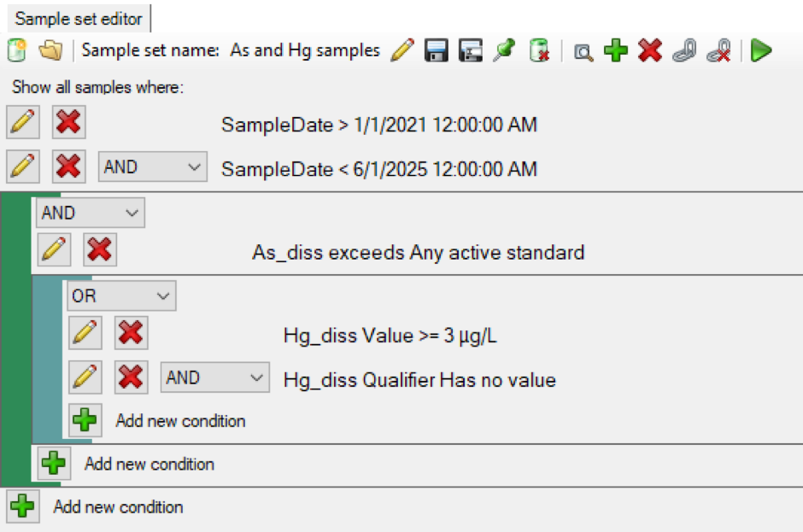Image resolution: width=803 pixels, height=532 pixels.
Task: Click the Save As icon
Action: pyautogui.click(x=471, y=50)
